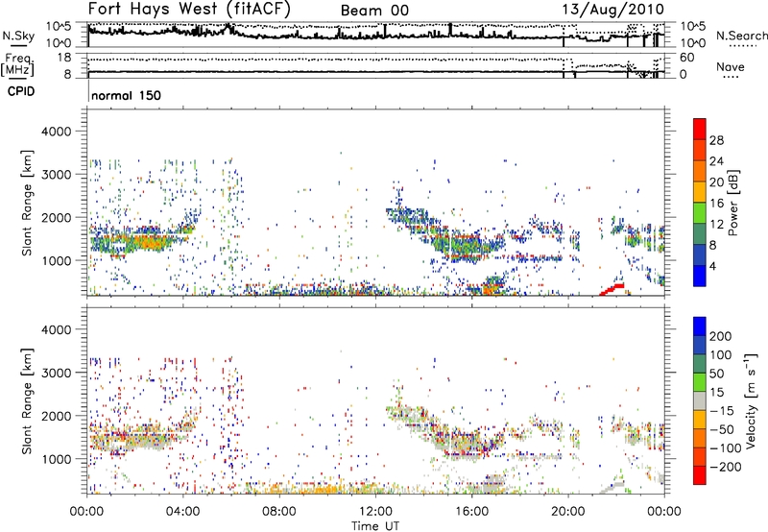Viewport: 768px width, 532px height.
Task: Click the red segment of the power color bar
Action: point(700,130)
